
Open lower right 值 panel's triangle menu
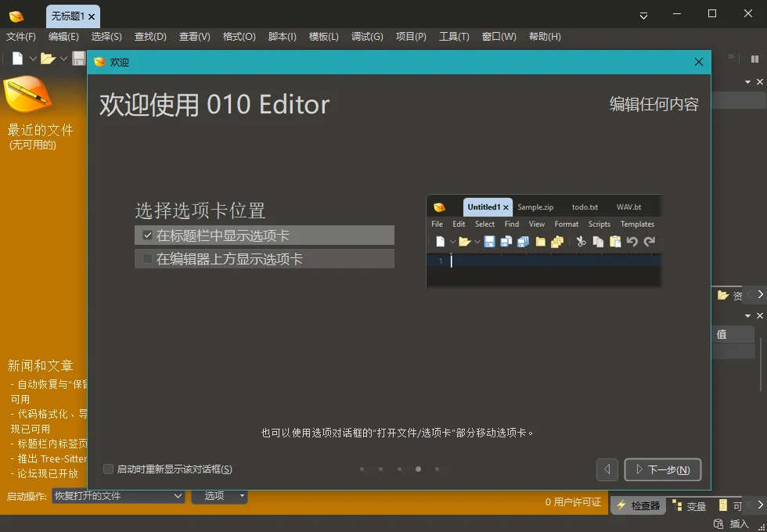(747, 316)
